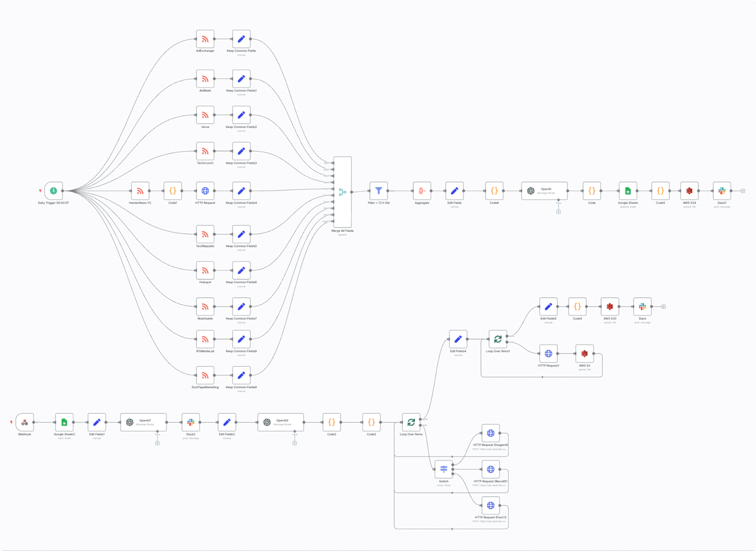Select the Google Sheets1 node
The width and height of the screenshot is (756, 551).
pos(64,422)
